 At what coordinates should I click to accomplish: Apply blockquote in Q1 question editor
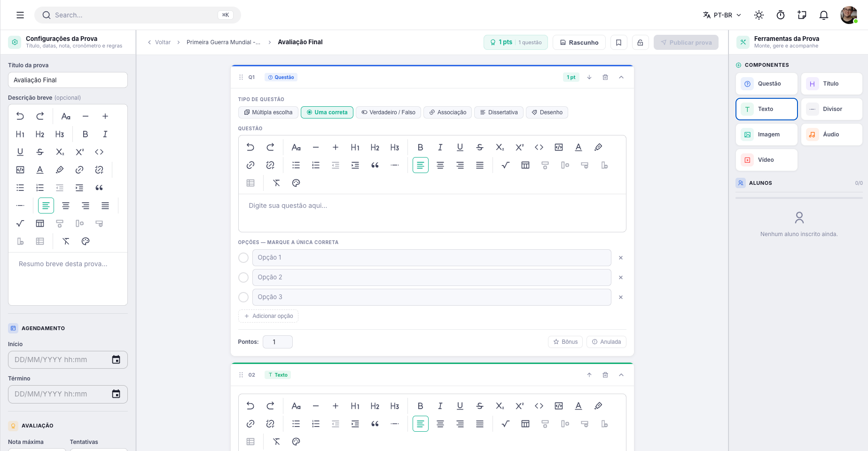click(375, 165)
